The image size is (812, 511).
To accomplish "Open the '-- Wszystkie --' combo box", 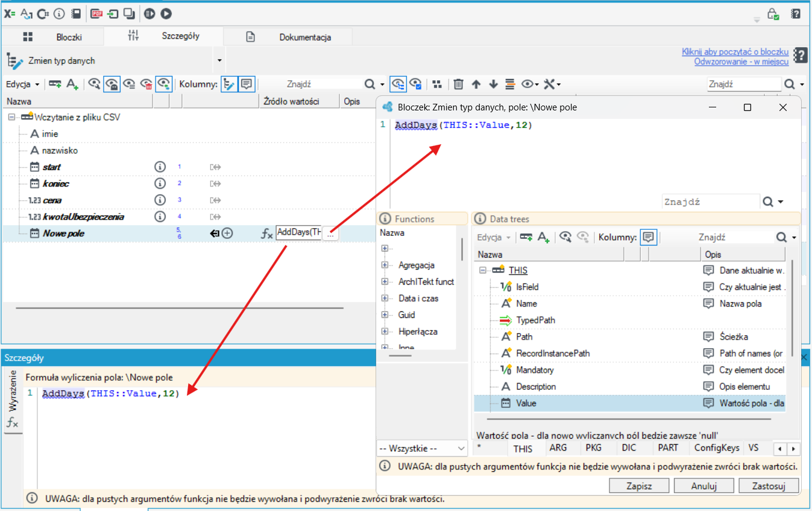I will pyautogui.click(x=422, y=448).
